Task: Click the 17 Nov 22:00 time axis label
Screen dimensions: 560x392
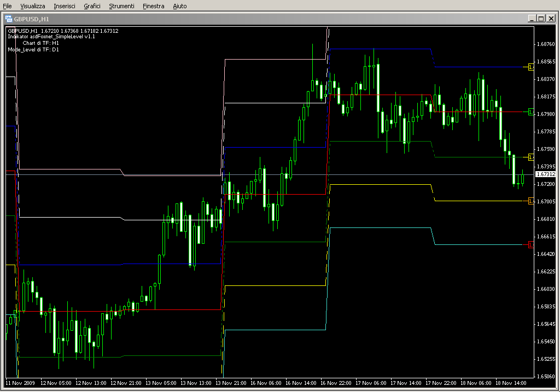Action: point(441,383)
